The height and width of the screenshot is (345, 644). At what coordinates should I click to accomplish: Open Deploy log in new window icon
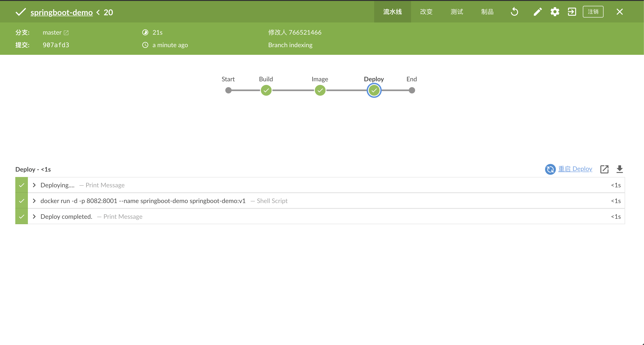coord(604,169)
